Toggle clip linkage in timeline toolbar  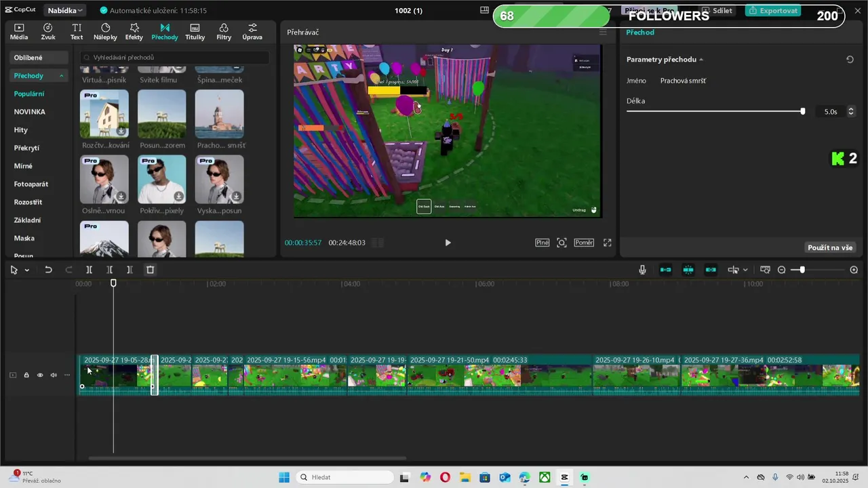pyautogui.click(x=711, y=270)
